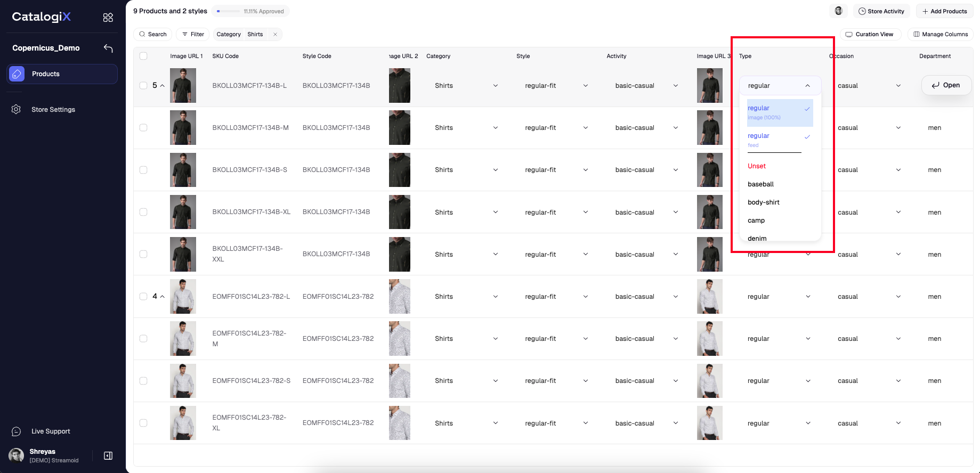This screenshot has height=473, width=980.
Task: Collapse the 5-item product group chevron
Action: coord(163,86)
